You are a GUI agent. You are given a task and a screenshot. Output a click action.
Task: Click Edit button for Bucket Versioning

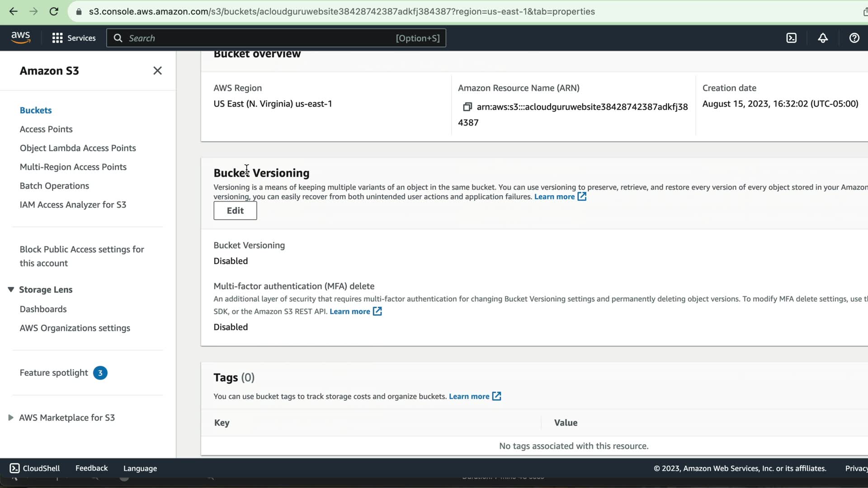click(x=235, y=211)
